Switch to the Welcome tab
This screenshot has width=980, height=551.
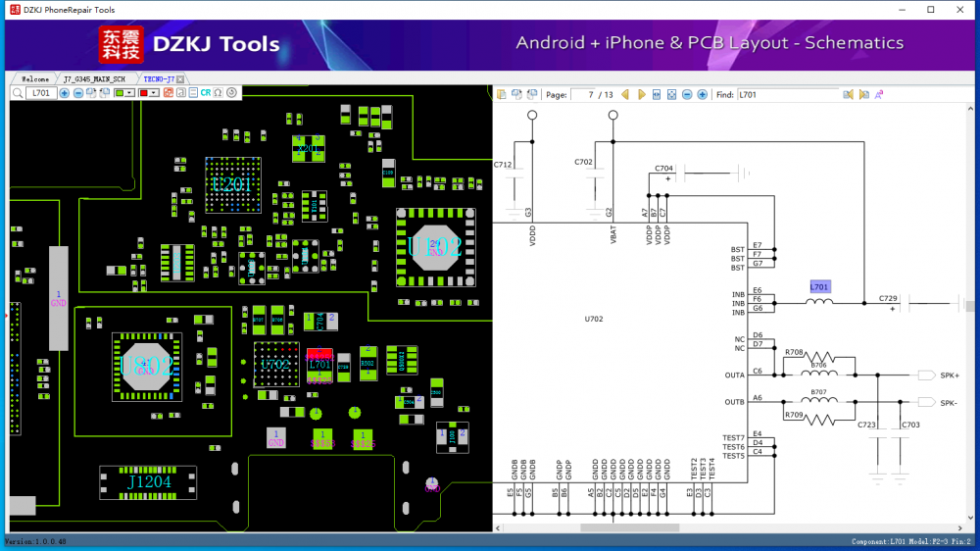pyautogui.click(x=34, y=78)
